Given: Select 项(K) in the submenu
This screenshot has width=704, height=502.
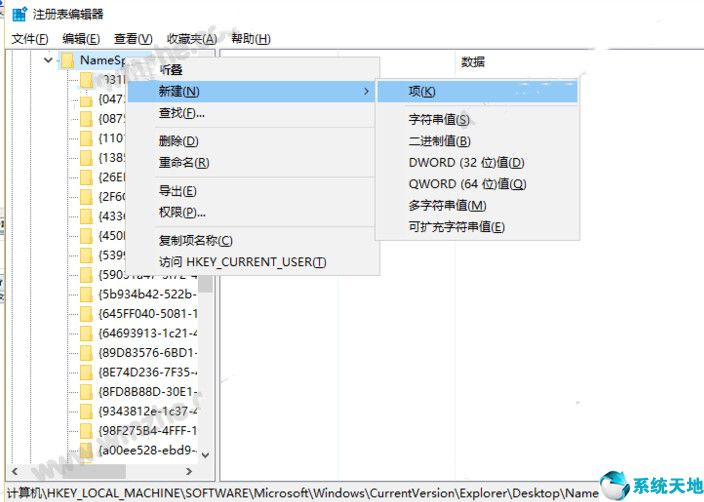Looking at the screenshot, I should [x=477, y=92].
